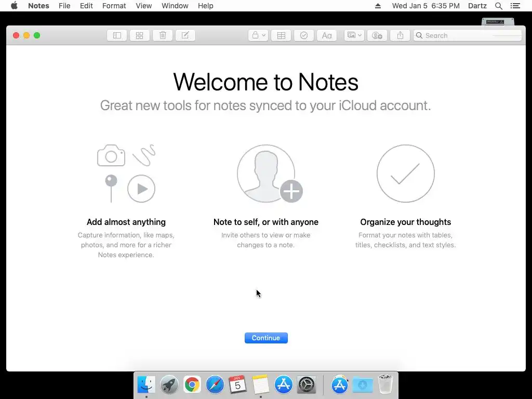Add a checklist with checkmark icon
Image resolution: width=532 pixels, height=399 pixels.
click(x=303, y=35)
